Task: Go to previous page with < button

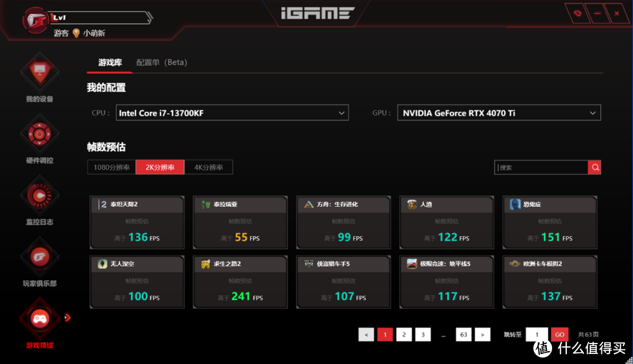Action: [x=366, y=335]
